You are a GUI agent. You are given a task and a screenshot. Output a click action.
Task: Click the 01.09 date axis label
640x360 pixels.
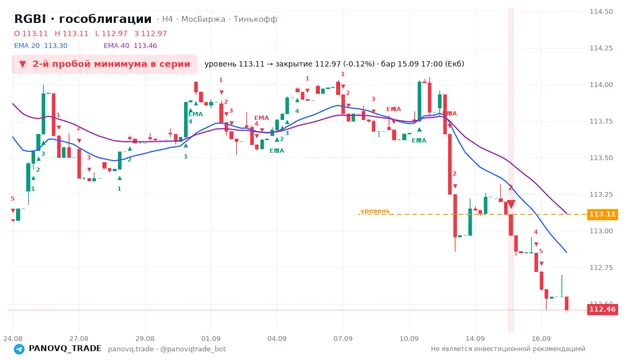211,338
